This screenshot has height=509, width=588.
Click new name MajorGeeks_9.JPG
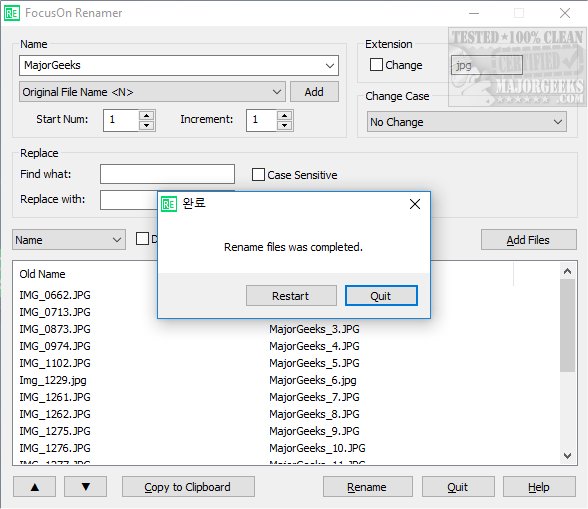314,431
